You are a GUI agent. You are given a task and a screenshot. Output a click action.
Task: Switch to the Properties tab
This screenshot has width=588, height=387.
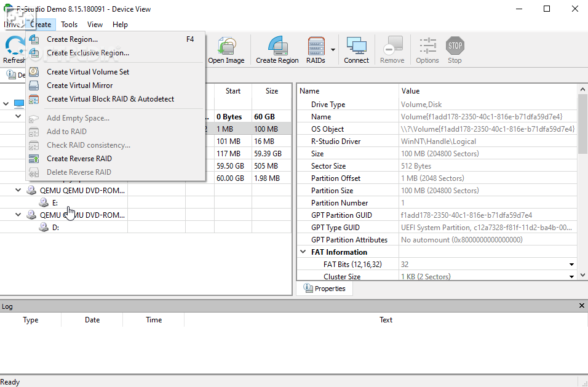325,289
